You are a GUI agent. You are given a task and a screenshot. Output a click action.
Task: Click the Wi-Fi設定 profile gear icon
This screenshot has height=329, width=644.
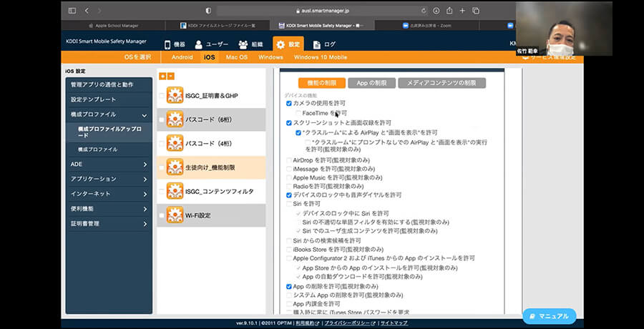pos(175,215)
